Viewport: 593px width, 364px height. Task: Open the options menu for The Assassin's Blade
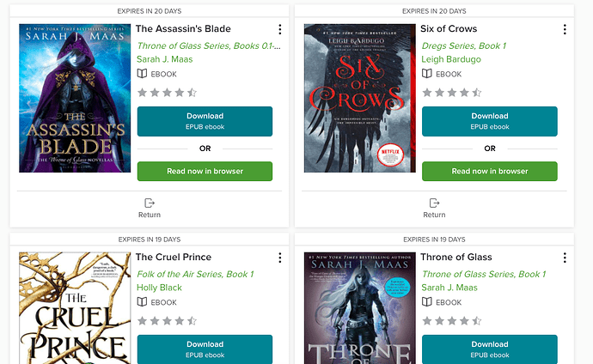[280, 29]
